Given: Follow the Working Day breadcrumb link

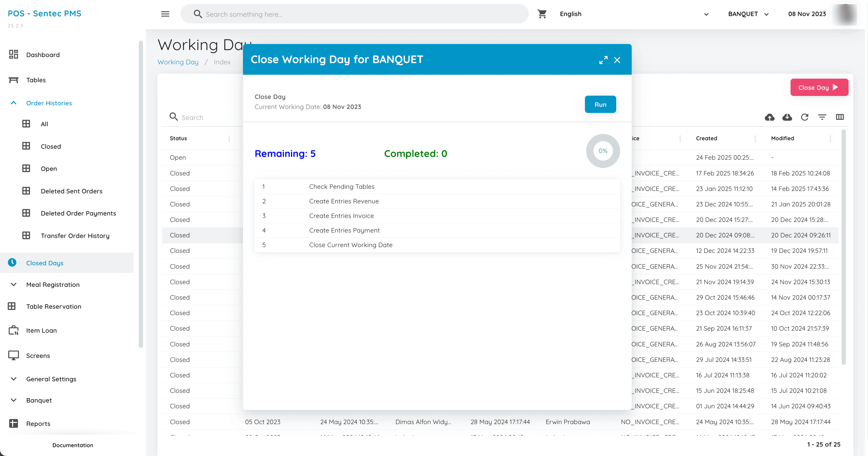Looking at the screenshot, I should pos(178,62).
